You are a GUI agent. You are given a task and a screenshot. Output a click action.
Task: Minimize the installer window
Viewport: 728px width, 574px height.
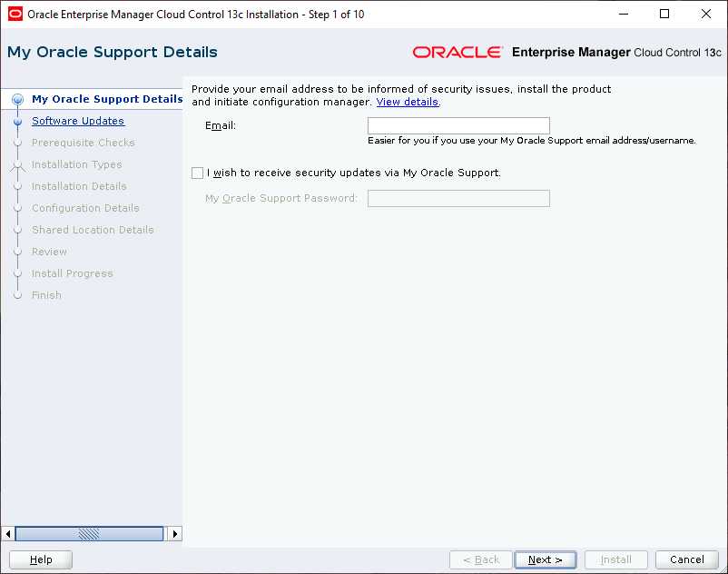(624, 14)
